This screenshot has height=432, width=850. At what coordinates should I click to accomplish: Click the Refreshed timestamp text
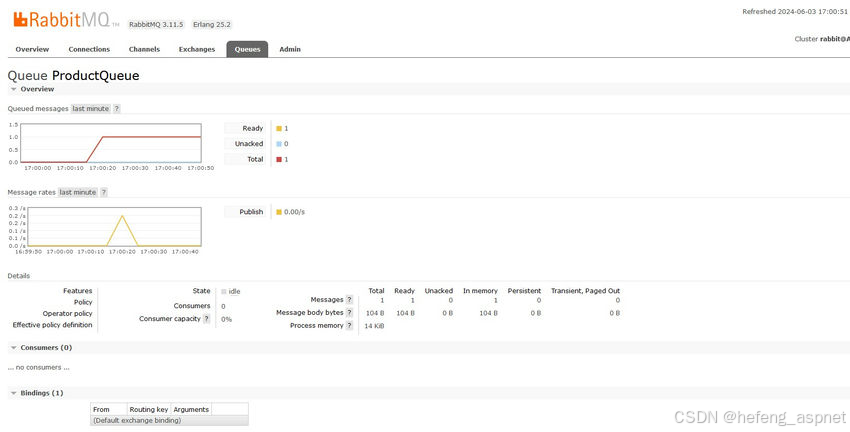point(794,11)
